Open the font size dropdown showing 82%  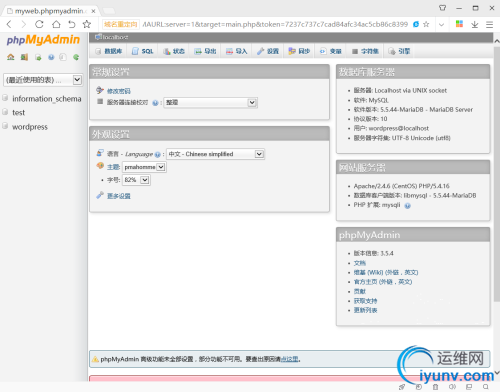136,180
